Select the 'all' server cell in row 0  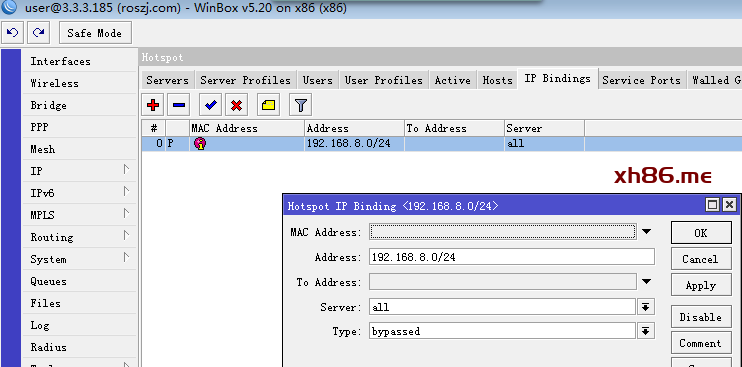(544, 143)
